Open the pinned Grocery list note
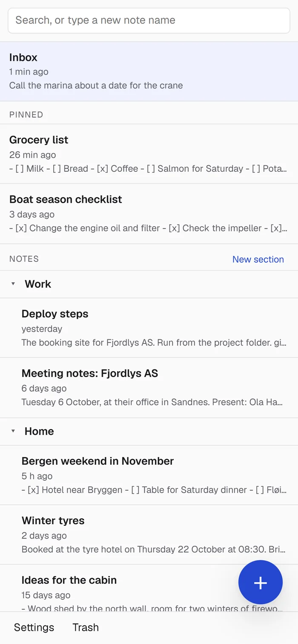Viewport: 298px width, 644px height. click(x=149, y=154)
